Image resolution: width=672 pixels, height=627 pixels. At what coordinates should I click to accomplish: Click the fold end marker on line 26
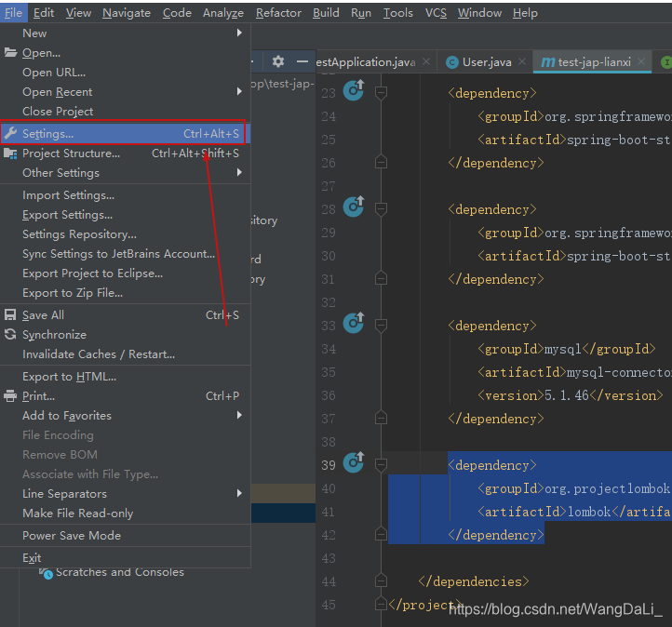381,162
